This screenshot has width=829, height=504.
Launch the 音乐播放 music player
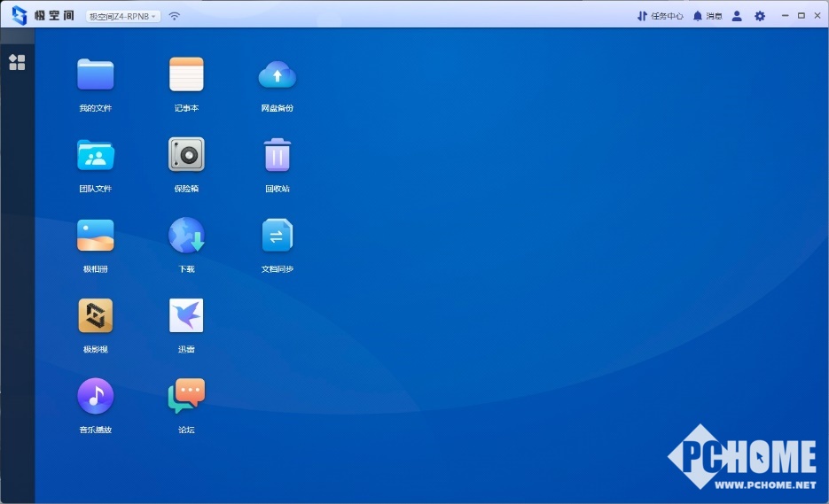coord(95,396)
